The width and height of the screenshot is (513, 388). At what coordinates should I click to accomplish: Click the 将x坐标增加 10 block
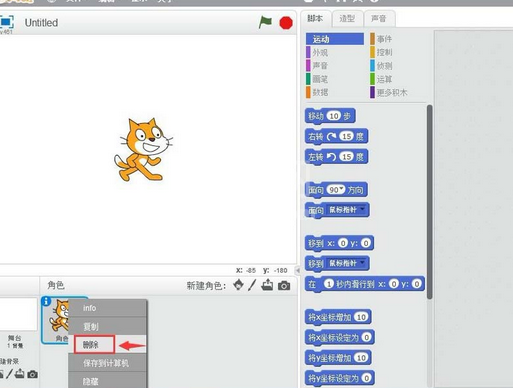pos(338,317)
